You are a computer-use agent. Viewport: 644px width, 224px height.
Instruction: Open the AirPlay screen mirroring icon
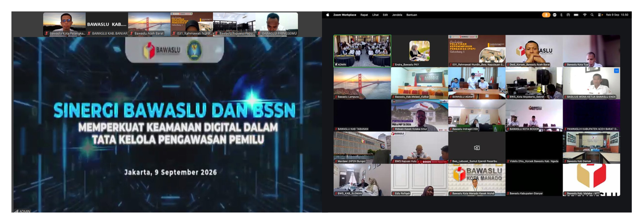tap(568, 15)
